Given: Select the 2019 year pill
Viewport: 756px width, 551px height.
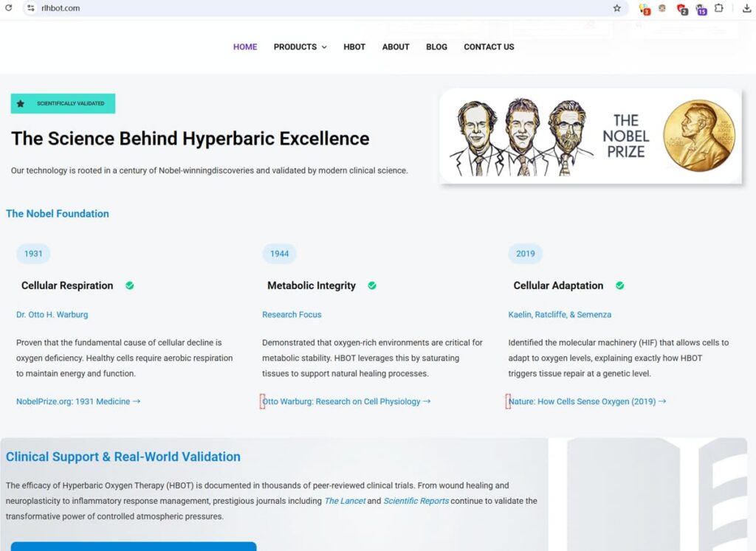Looking at the screenshot, I should (x=526, y=254).
